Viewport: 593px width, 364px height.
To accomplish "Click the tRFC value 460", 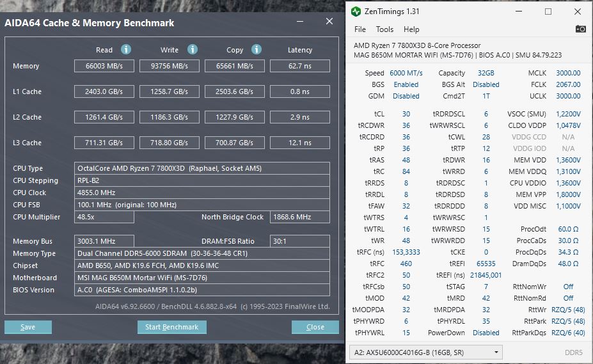I will tap(406, 264).
